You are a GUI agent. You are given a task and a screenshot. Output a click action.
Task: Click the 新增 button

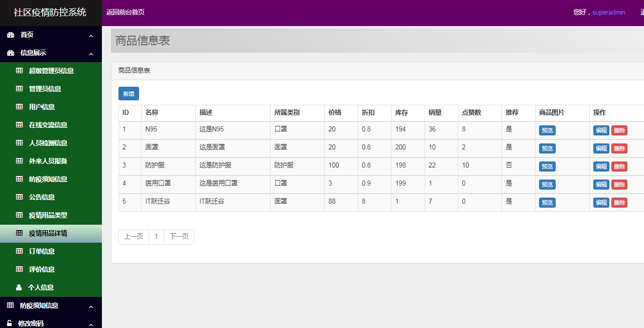pyautogui.click(x=128, y=94)
